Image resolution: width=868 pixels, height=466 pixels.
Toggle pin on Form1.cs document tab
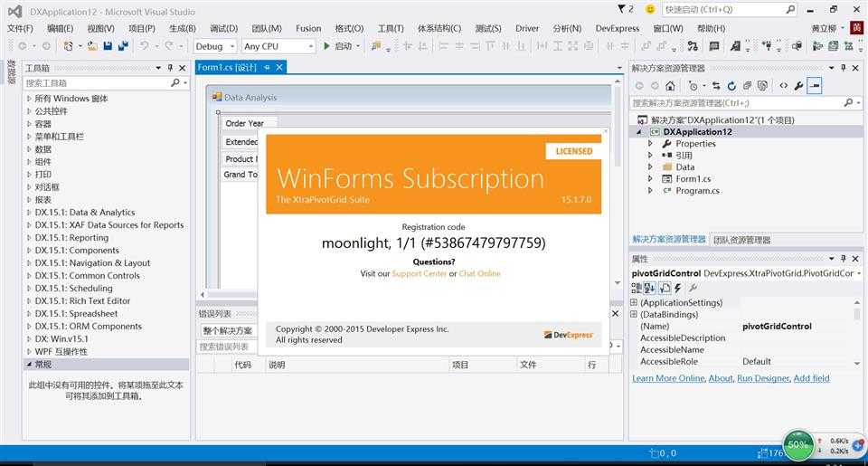pos(267,67)
